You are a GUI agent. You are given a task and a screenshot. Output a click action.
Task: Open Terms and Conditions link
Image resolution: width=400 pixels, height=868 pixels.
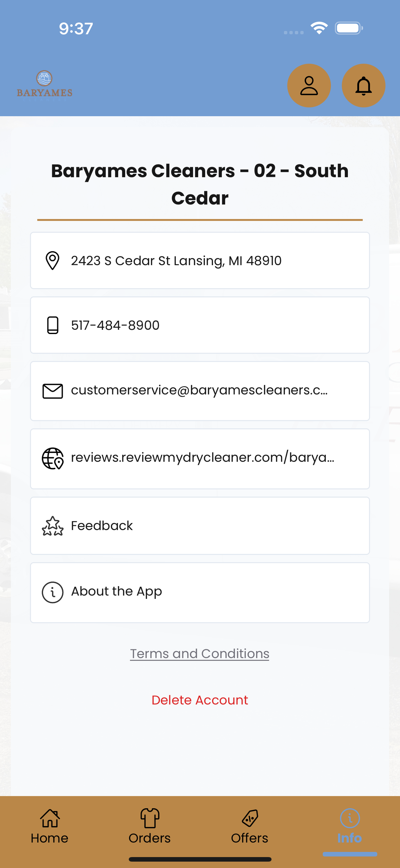coord(200,653)
